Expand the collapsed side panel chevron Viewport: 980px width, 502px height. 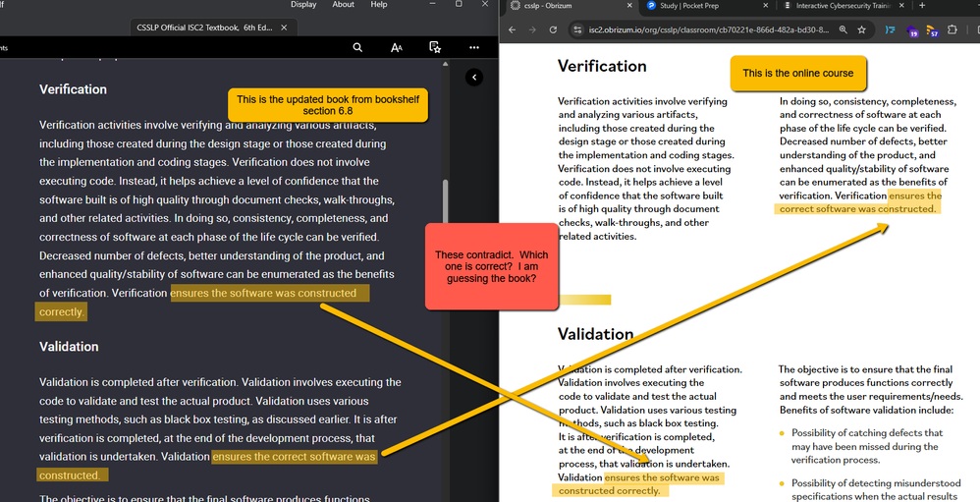pyautogui.click(x=474, y=77)
